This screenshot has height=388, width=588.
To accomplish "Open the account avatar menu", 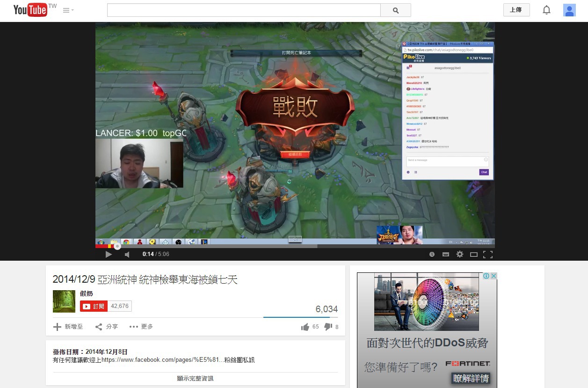I will 569,10.
